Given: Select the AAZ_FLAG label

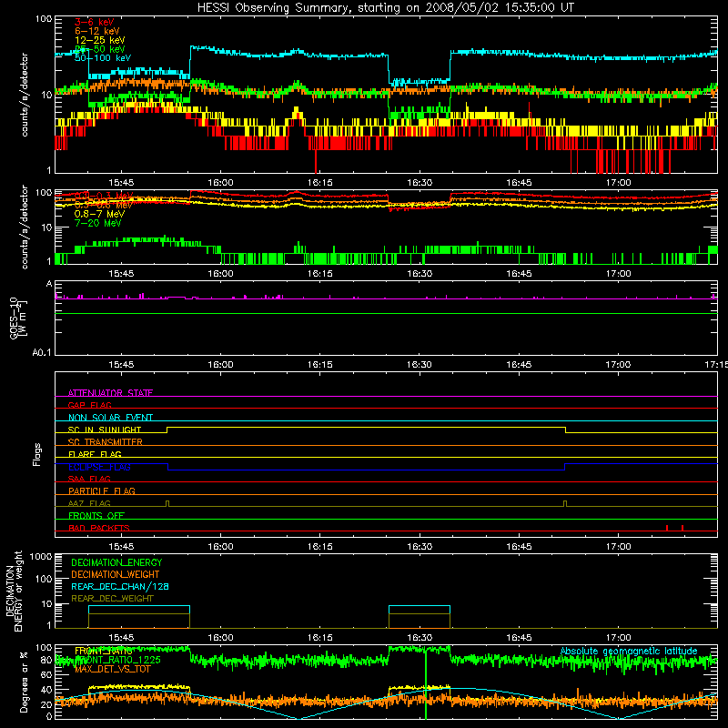Looking at the screenshot, I should (89, 503).
